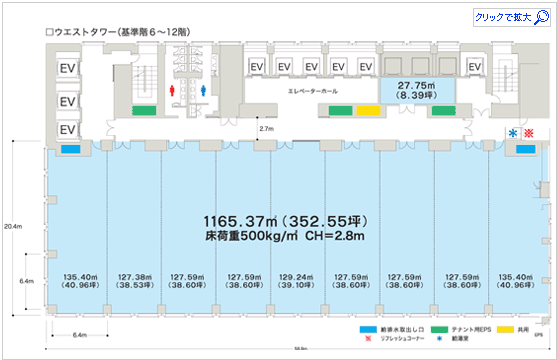Click the red refresh corner icon
The image size is (557, 360).
pyautogui.click(x=529, y=133)
